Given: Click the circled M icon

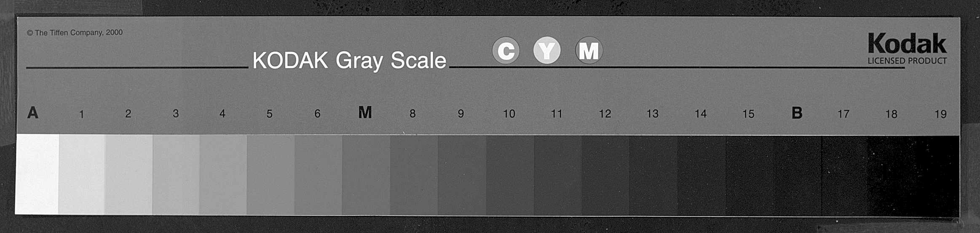Looking at the screenshot, I should (x=589, y=50).
